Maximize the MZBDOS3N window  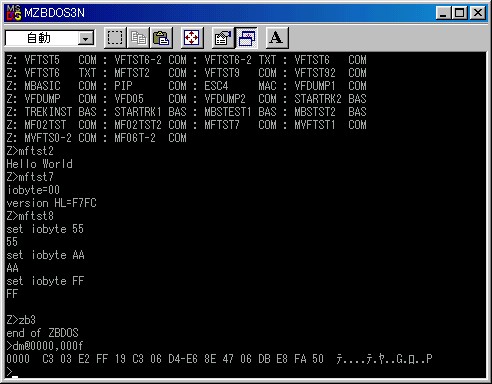click(x=459, y=13)
